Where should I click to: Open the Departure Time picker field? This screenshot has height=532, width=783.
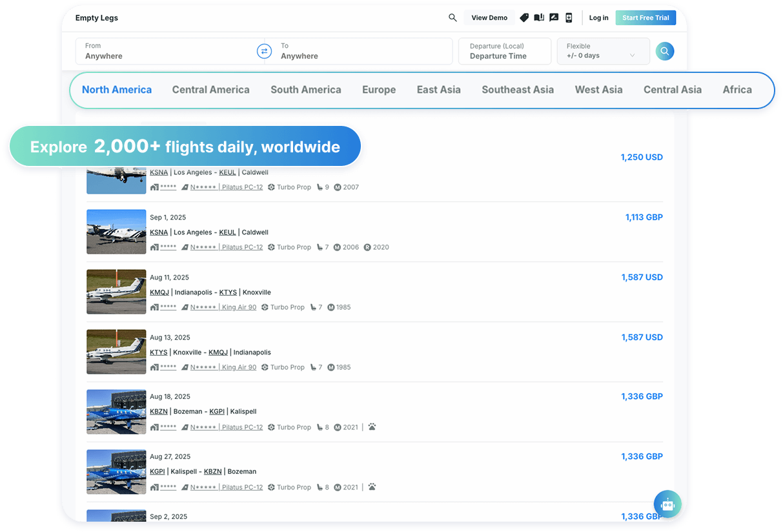coord(504,51)
